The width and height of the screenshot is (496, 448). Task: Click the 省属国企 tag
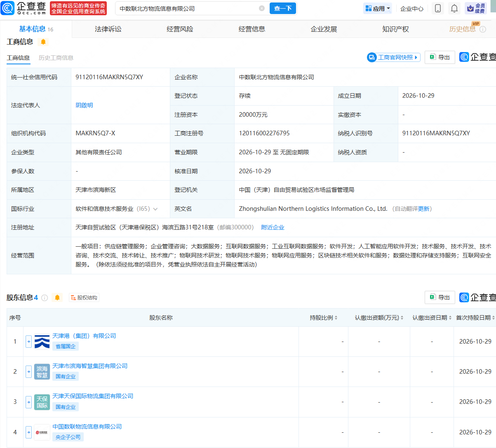pos(66,347)
